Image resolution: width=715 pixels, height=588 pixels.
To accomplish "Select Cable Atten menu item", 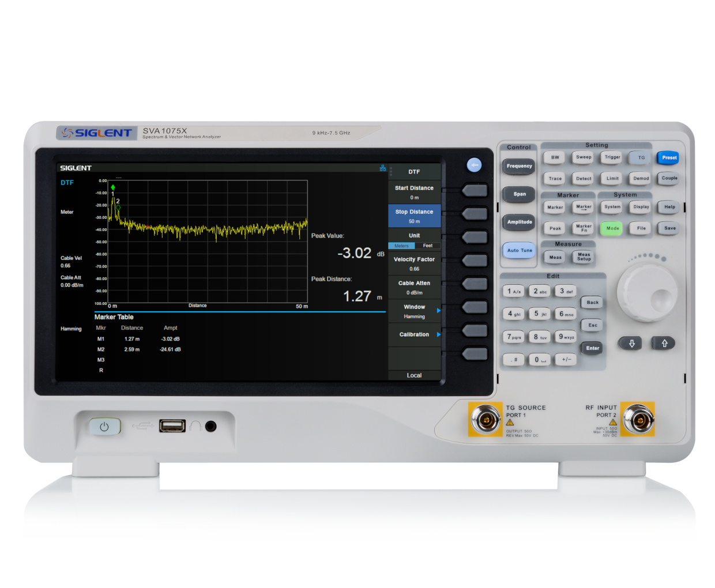I will (x=415, y=288).
